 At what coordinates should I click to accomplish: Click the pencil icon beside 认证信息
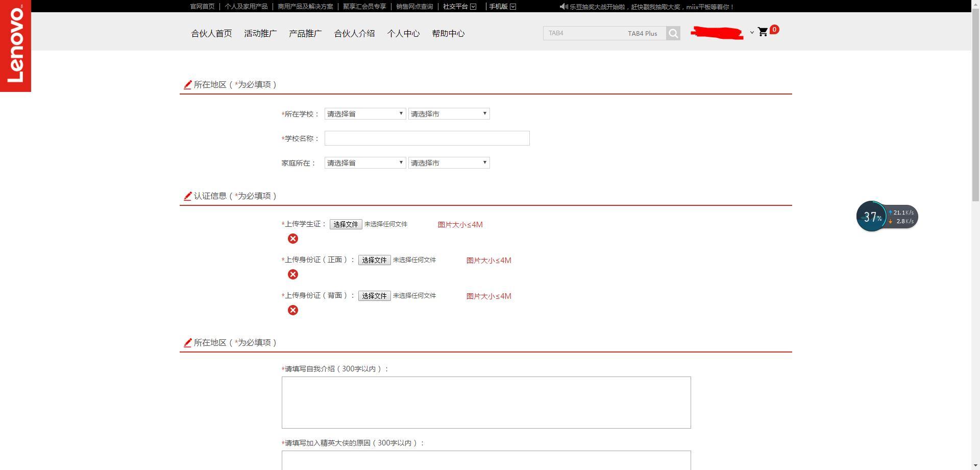(187, 196)
